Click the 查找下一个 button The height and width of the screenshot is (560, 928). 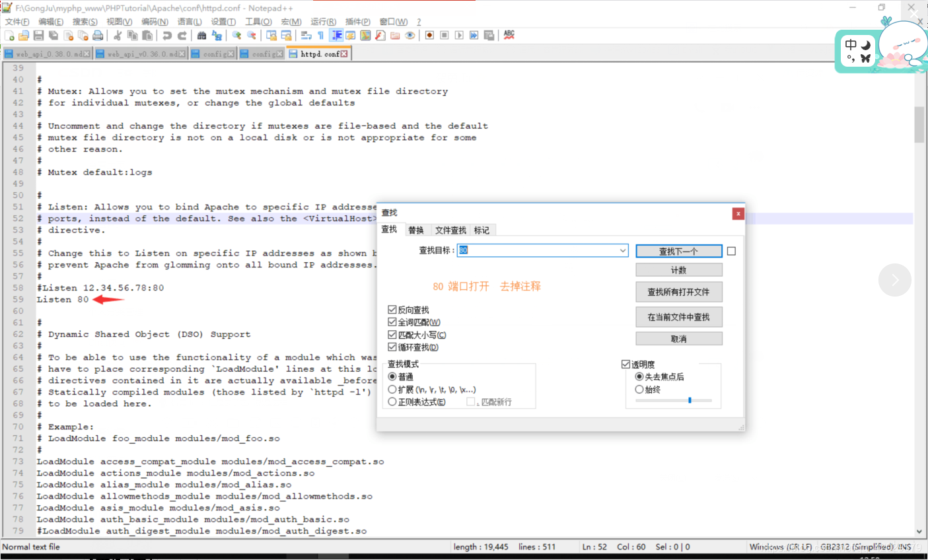678,252
